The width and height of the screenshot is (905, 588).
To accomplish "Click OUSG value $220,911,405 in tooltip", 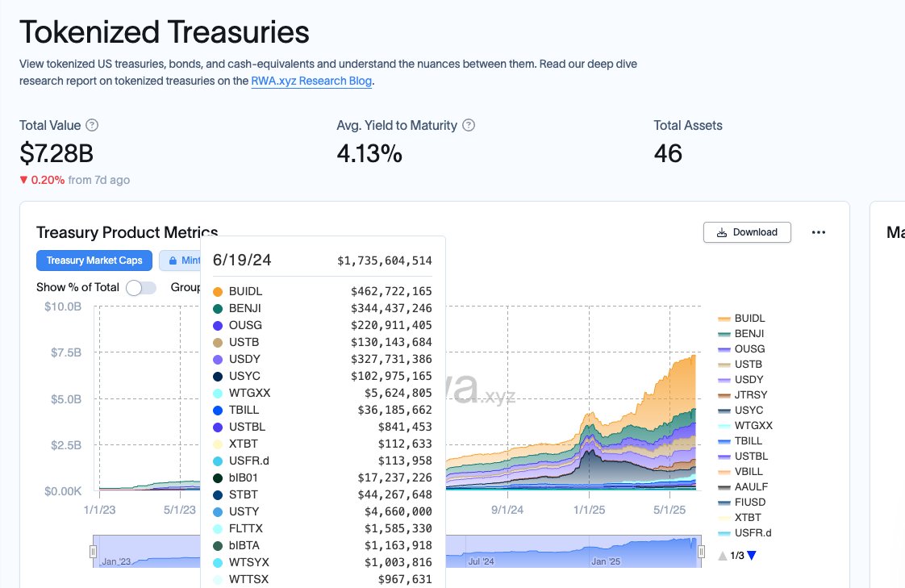I will click(391, 325).
